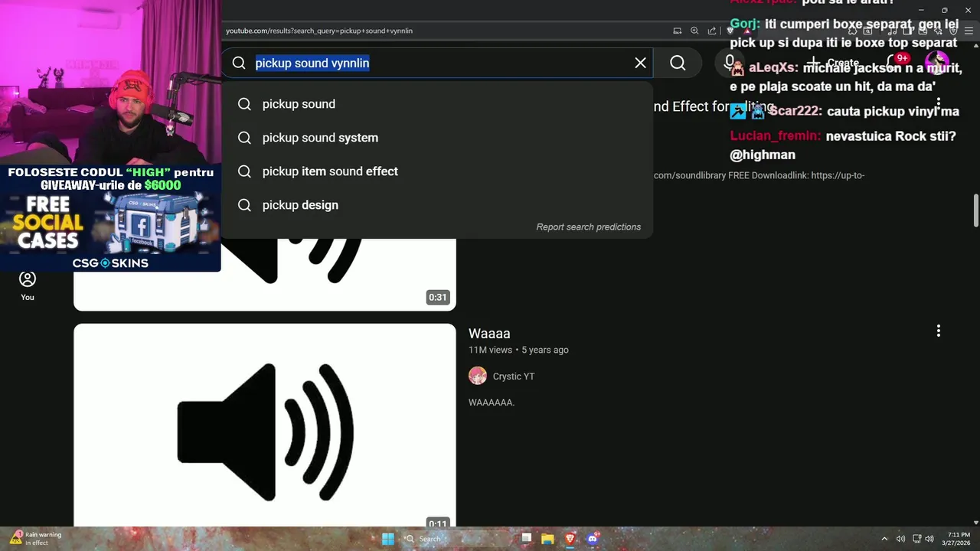
Task: Click the Crystic YT channel avatar
Action: tap(478, 376)
